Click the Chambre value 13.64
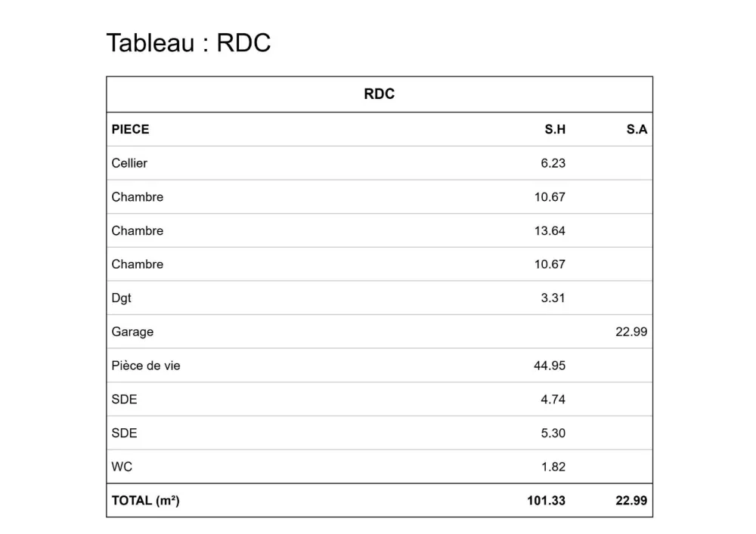 pyautogui.click(x=550, y=230)
